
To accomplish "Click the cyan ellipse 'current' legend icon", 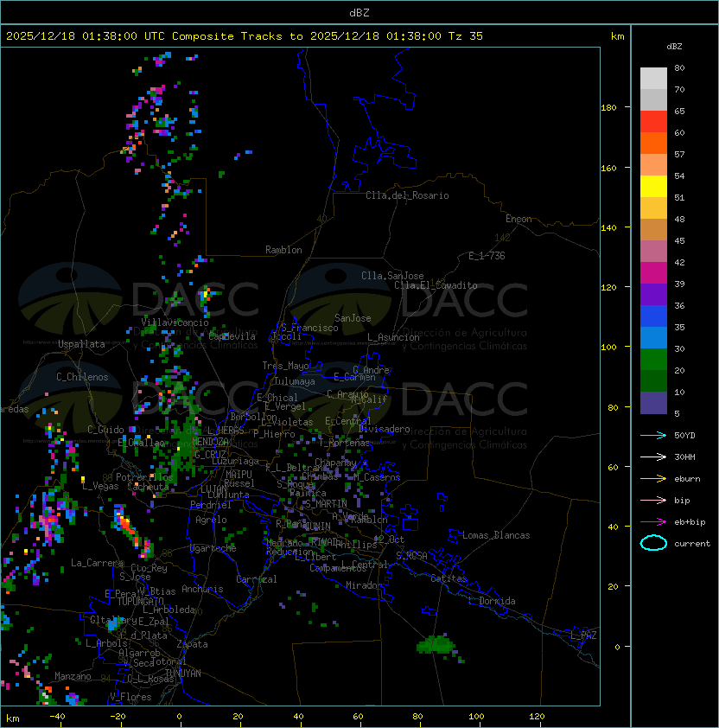I will tap(653, 543).
